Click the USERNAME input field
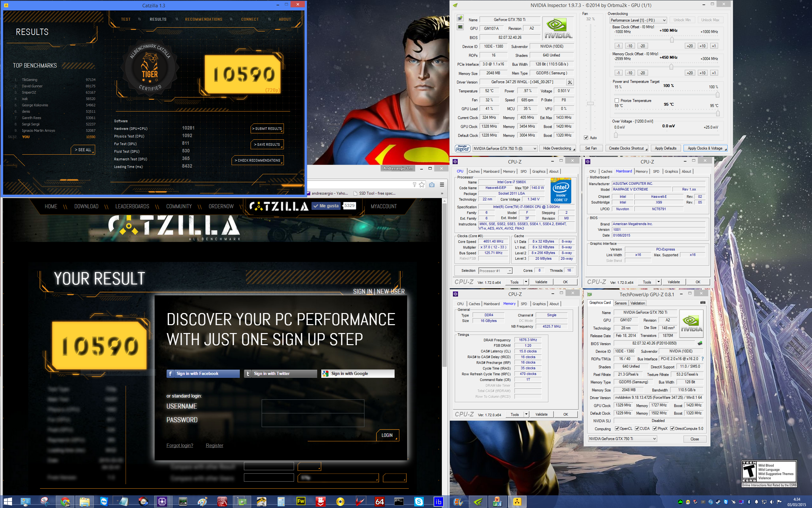This screenshot has width=812, height=508. pyautogui.click(x=313, y=406)
